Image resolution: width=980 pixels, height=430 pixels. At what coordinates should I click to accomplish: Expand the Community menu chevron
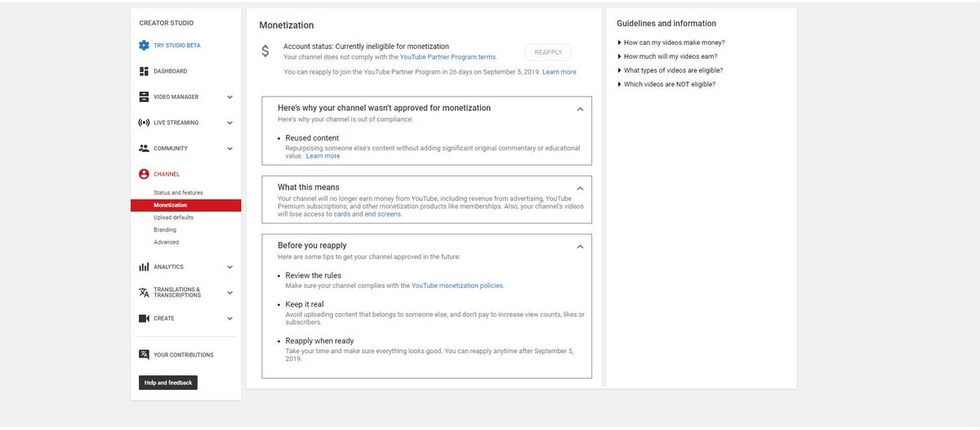tap(229, 149)
